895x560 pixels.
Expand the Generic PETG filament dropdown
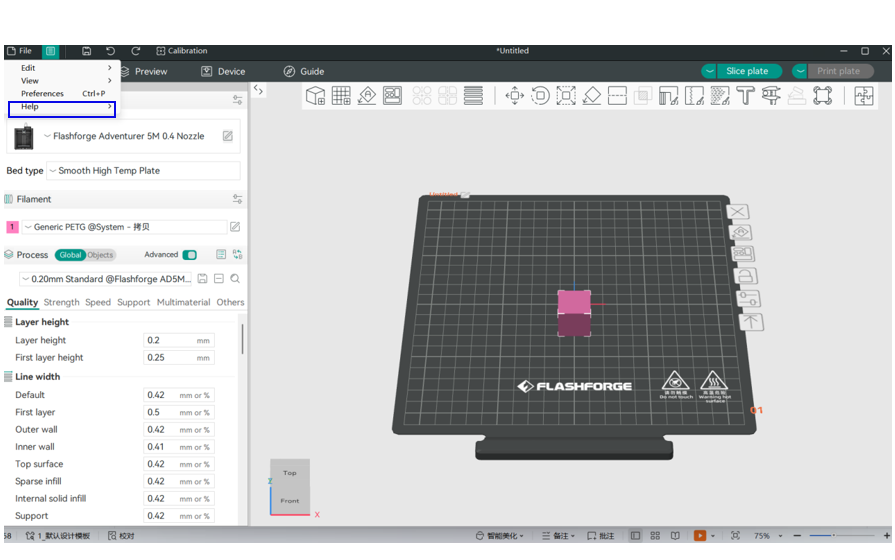coord(124,227)
